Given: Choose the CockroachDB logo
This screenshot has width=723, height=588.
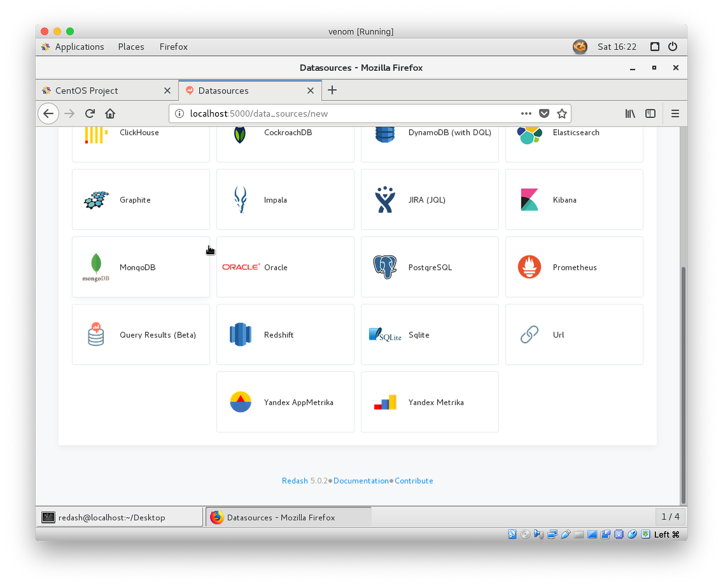Looking at the screenshot, I should coord(240,135).
